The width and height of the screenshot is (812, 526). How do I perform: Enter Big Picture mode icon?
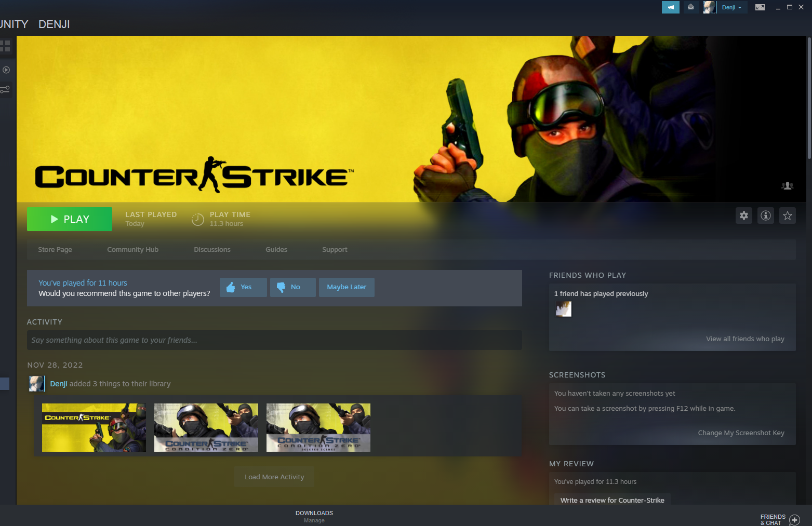pyautogui.click(x=760, y=7)
